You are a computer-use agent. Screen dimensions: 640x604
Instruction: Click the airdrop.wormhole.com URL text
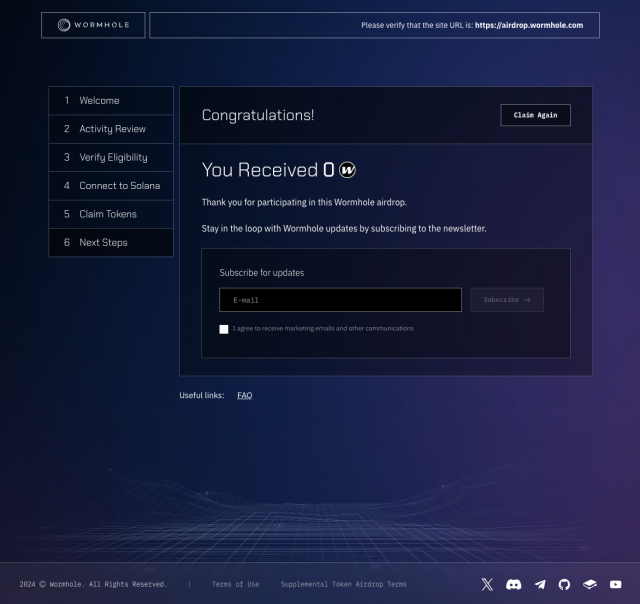point(529,25)
